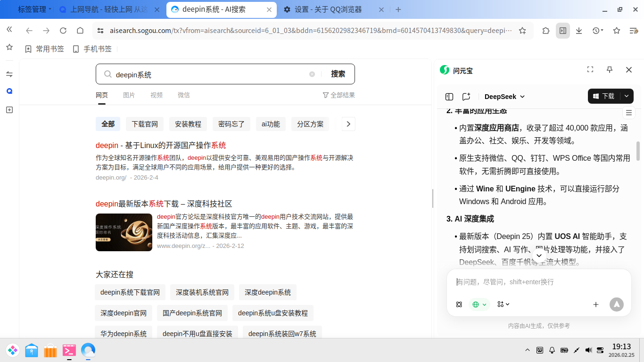Go back to the previous page
The image size is (644, 362).
29,31
